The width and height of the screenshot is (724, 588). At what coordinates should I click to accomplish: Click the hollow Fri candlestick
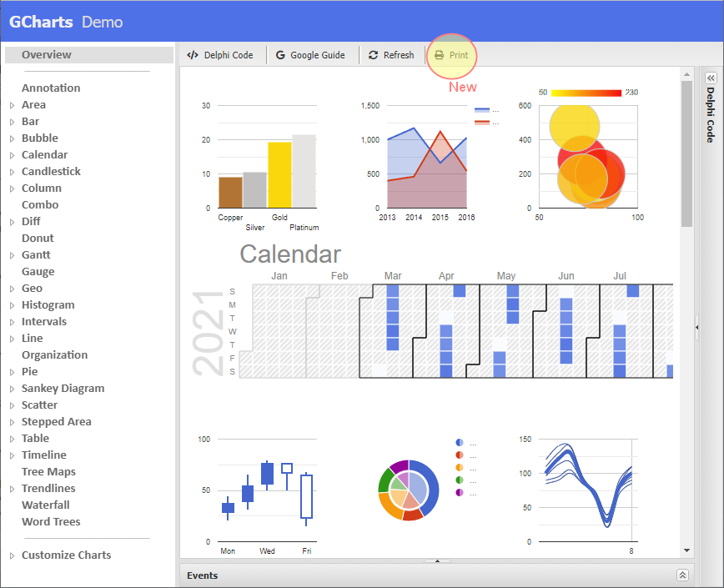coord(307,496)
